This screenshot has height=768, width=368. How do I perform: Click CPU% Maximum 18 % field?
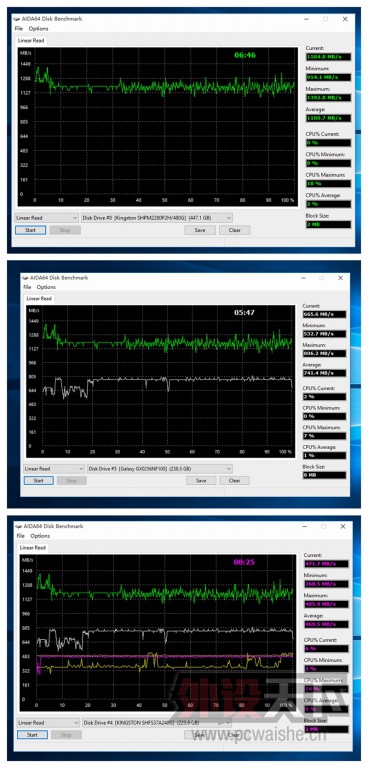click(x=328, y=184)
